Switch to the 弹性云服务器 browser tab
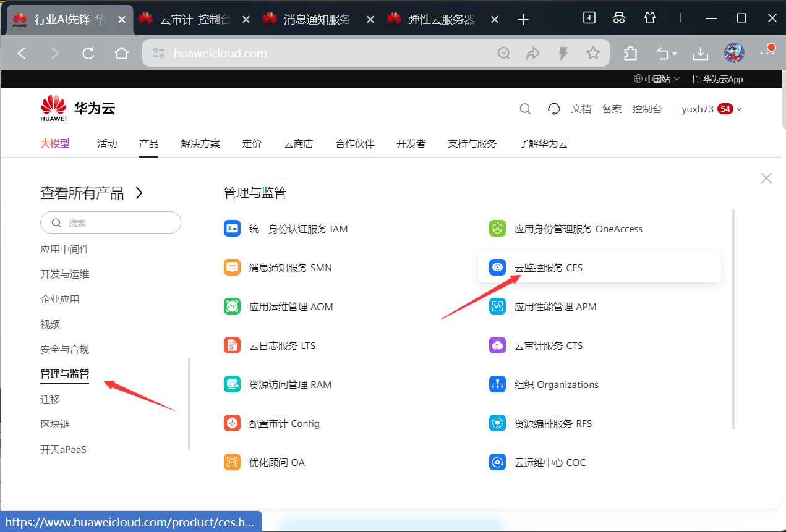Image resolution: width=786 pixels, height=532 pixels. point(442,19)
